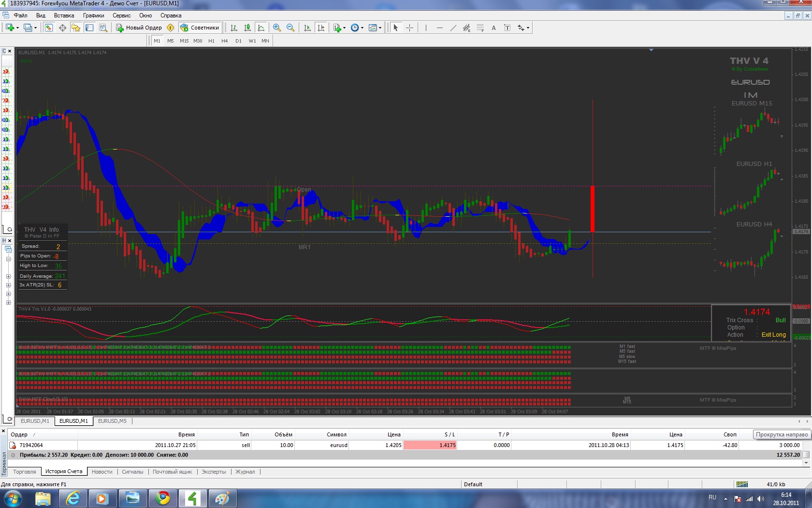Switch chart to candlesticks mode
812x508 pixels.
pyautogui.click(x=247, y=28)
